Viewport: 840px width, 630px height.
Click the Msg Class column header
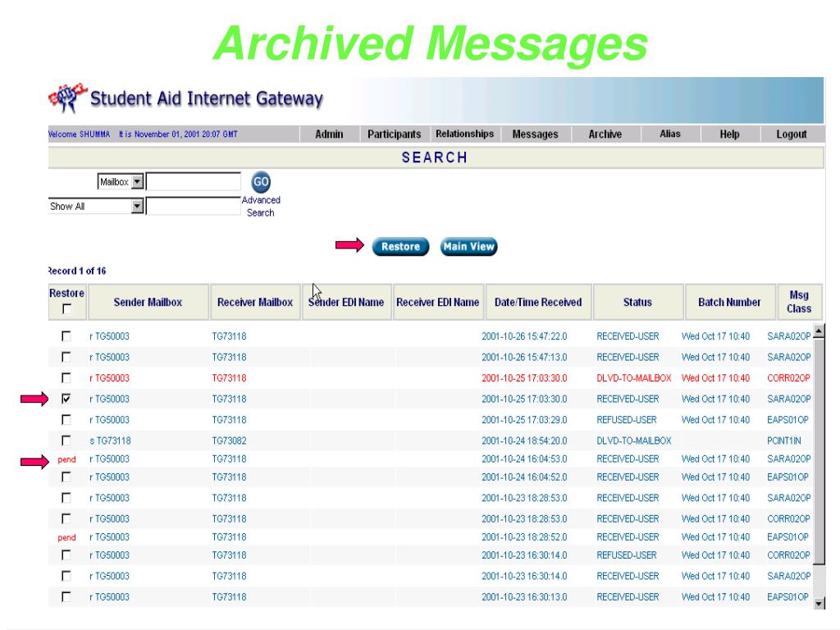pyautogui.click(x=799, y=302)
